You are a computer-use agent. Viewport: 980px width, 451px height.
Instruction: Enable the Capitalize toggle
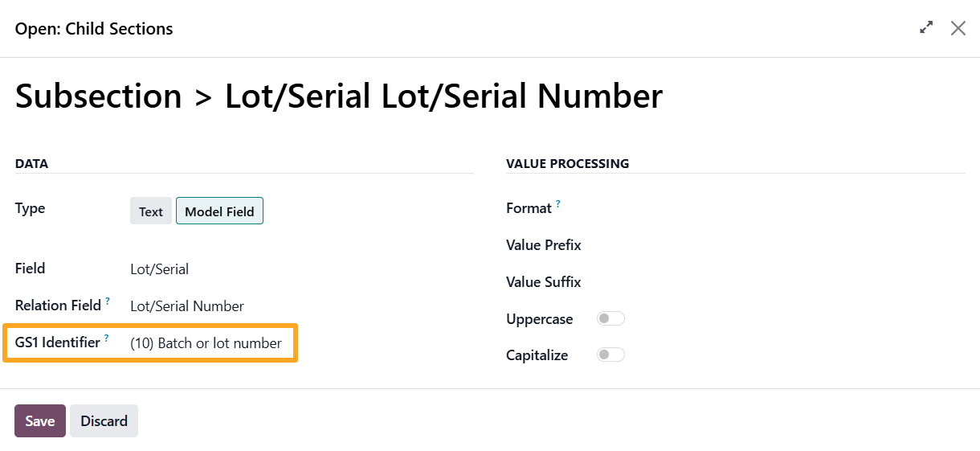pyautogui.click(x=610, y=355)
